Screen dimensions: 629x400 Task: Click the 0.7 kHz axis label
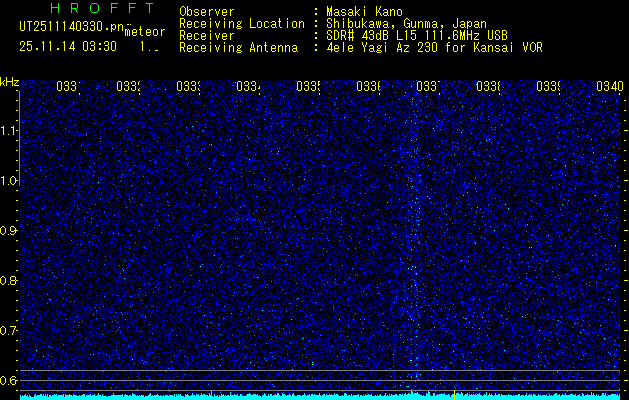[9, 330]
